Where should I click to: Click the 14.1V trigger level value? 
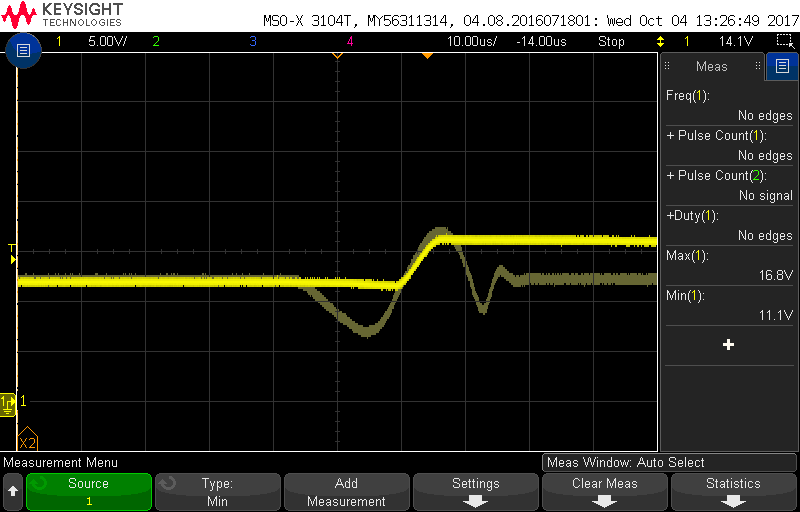736,41
